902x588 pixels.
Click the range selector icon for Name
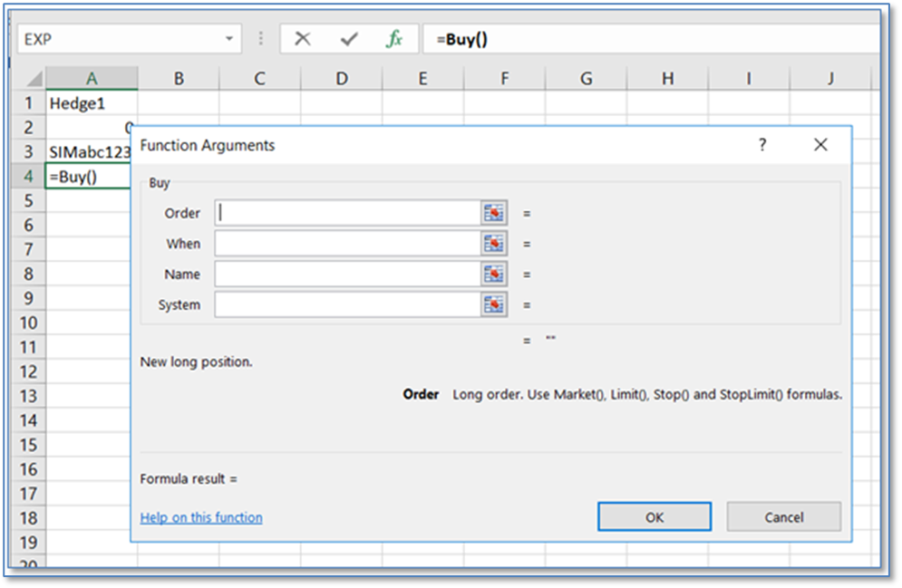(x=493, y=275)
